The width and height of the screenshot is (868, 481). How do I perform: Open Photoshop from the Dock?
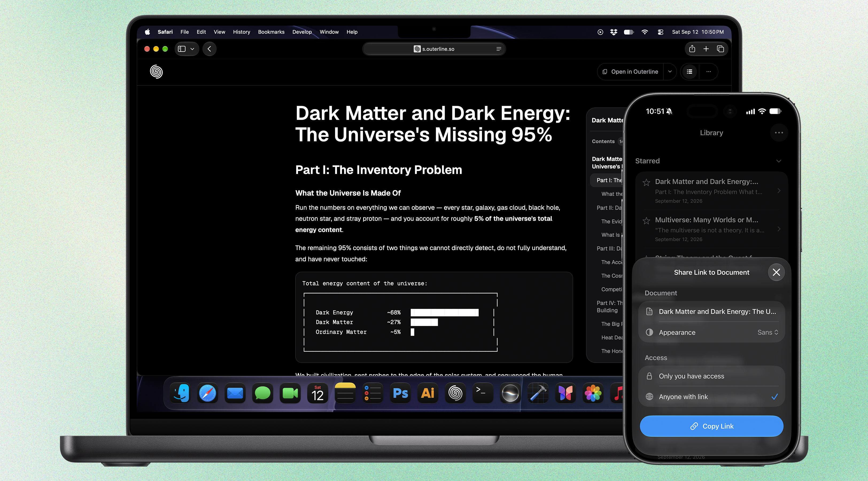point(400,393)
